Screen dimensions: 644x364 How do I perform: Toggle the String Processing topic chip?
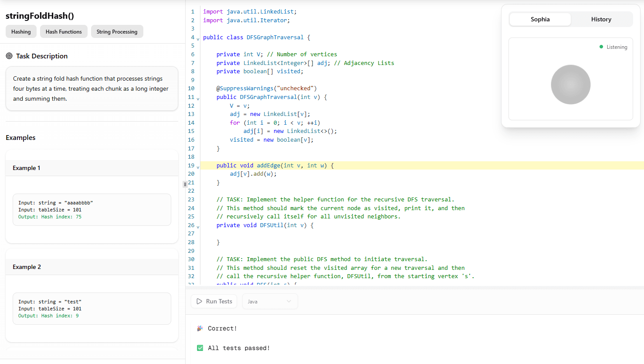pos(117,31)
